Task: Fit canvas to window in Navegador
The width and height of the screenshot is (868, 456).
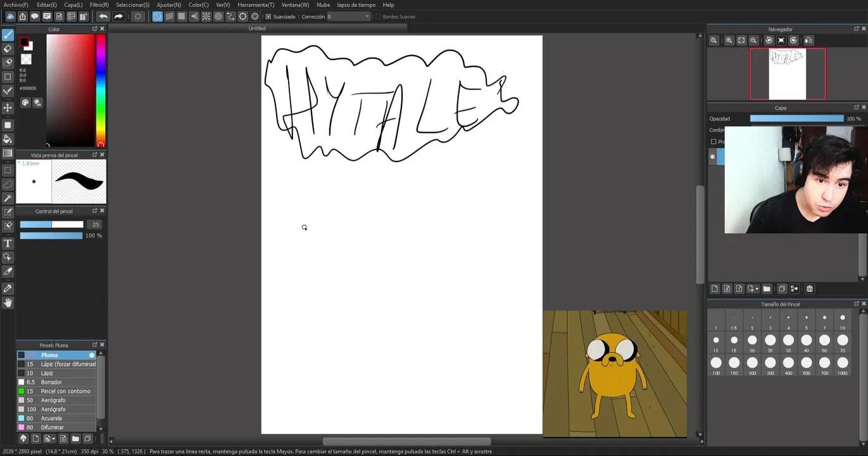Action: [741, 40]
